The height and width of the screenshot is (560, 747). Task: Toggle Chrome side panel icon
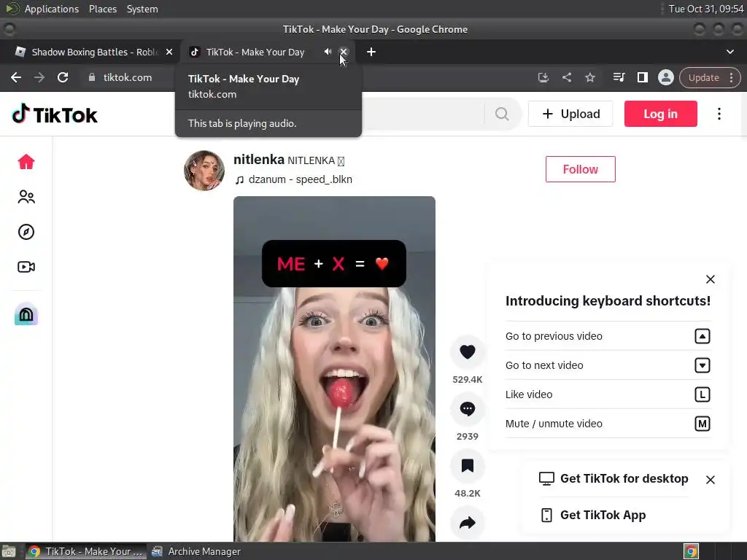point(642,77)
